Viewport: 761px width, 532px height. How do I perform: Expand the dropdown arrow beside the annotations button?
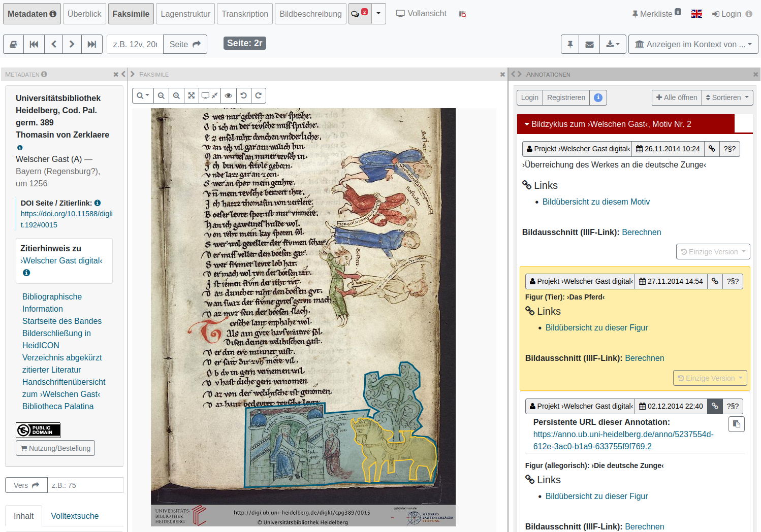378,14
